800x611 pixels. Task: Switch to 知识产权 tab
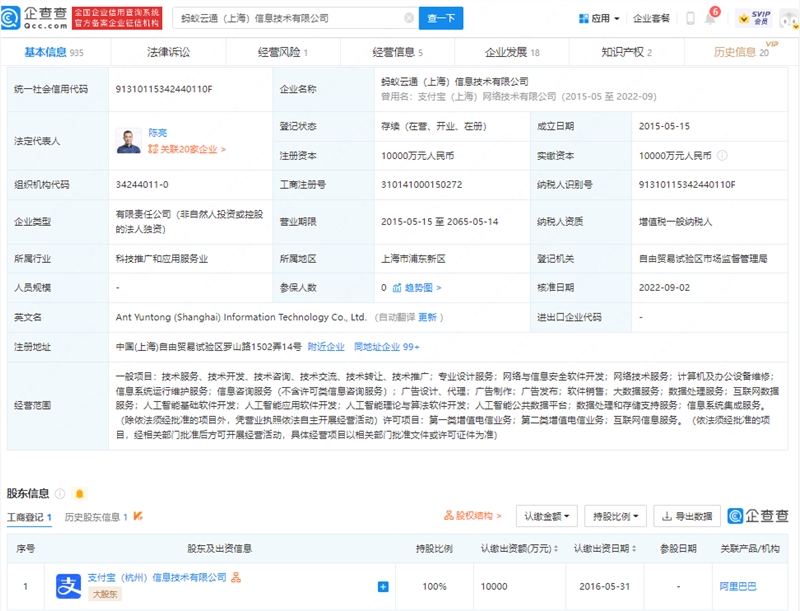(x=627, y=52)
